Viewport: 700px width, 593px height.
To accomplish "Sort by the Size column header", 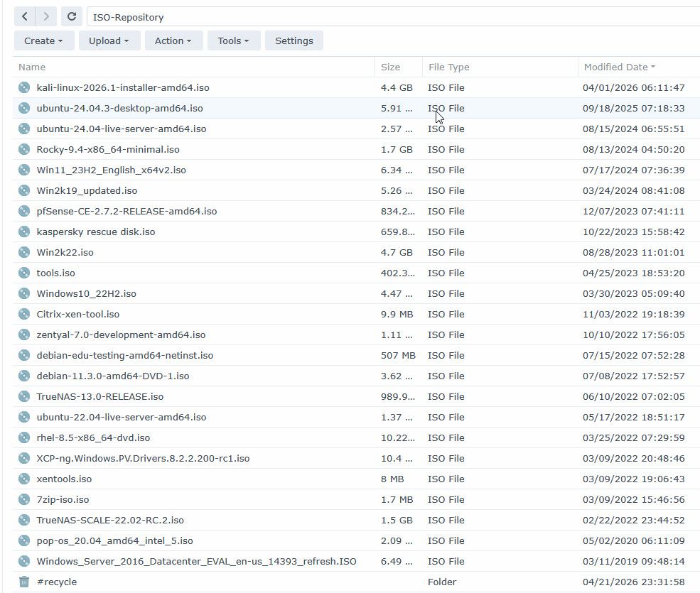I will pos(390,67).
